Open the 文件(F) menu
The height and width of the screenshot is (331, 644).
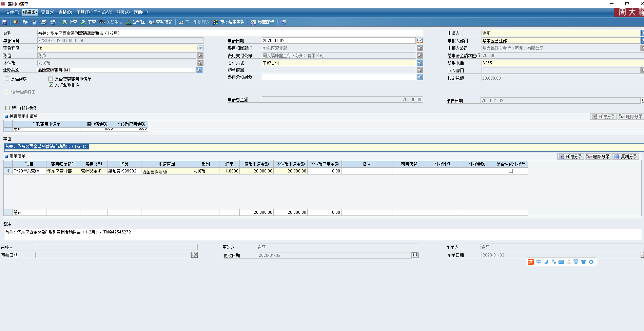coord(12,12)
